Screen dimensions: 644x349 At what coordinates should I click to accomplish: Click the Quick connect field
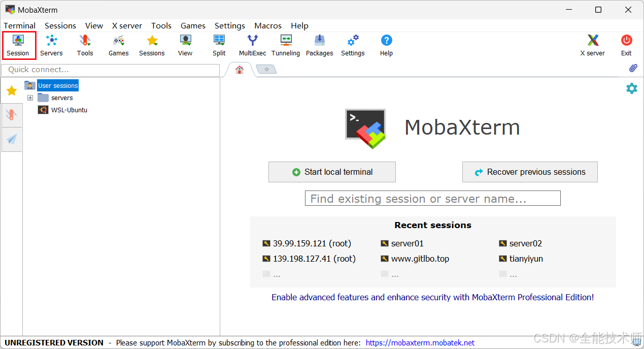tap(111, 70)
